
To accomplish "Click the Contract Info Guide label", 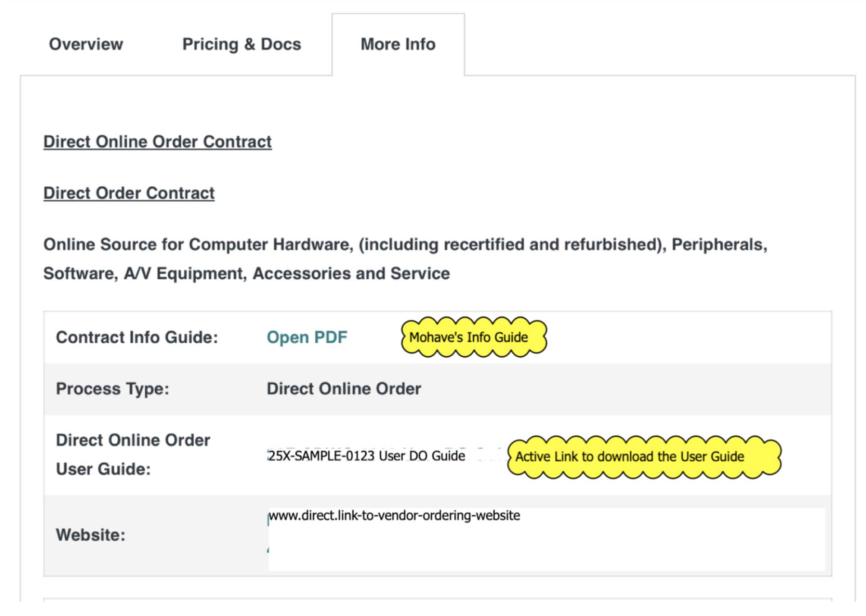I will 137,337.
